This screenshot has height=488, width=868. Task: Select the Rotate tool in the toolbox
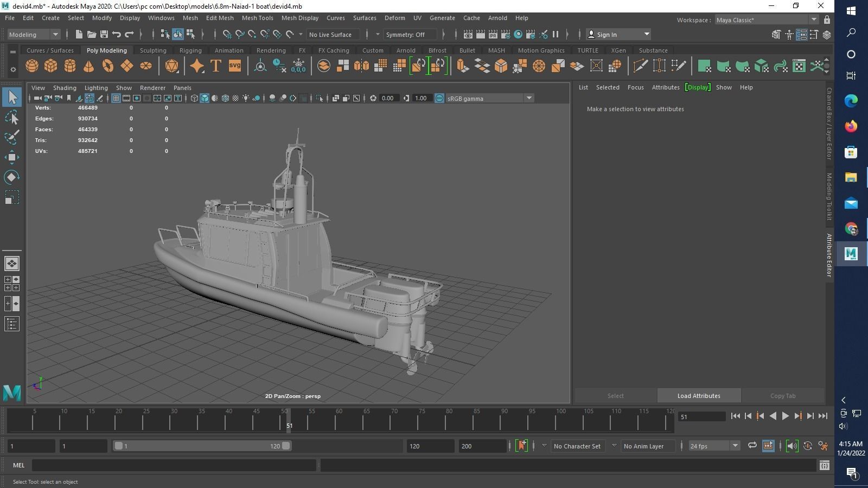(x=11, y=177)
